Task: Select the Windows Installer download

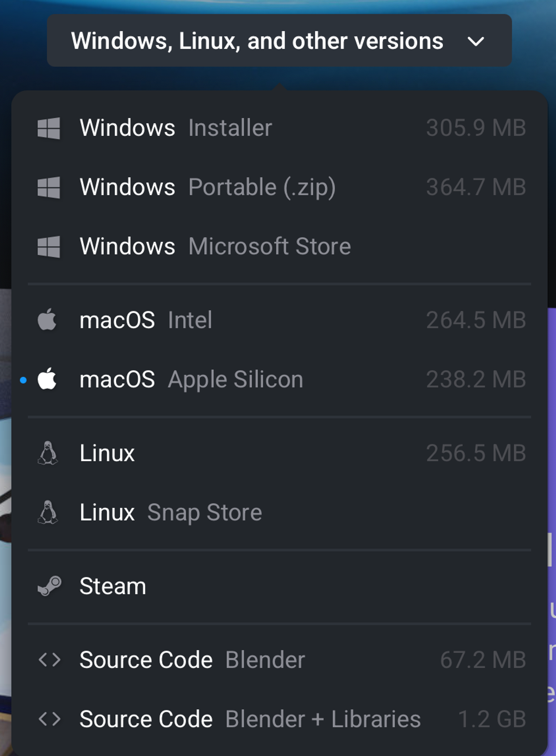Action: click(279, 128)
